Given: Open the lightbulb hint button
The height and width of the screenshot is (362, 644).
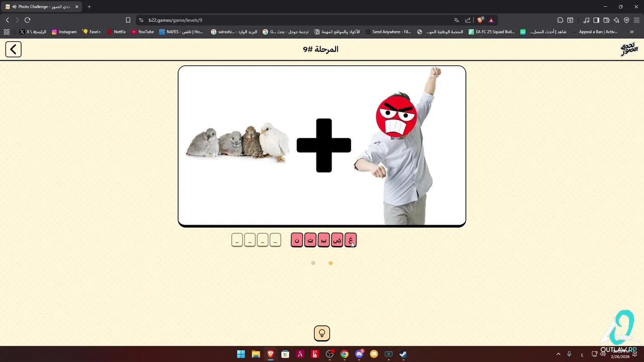Looking at the screenshot, I should click(322, 333).
